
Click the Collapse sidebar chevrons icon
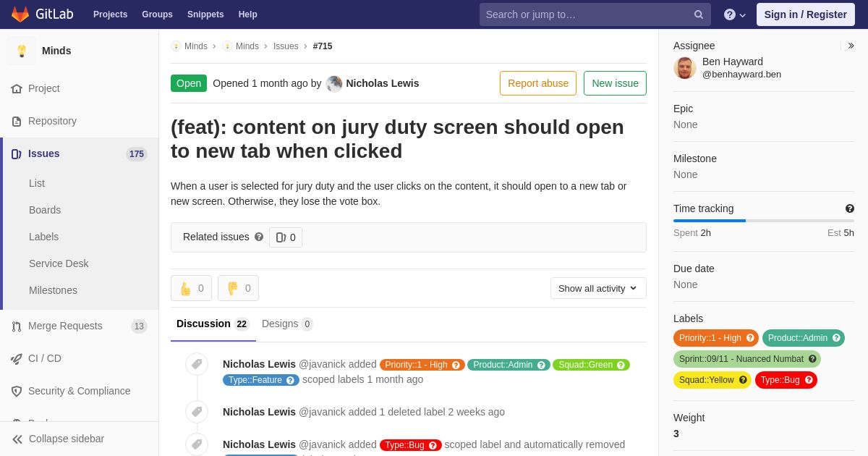coord(17,439)
